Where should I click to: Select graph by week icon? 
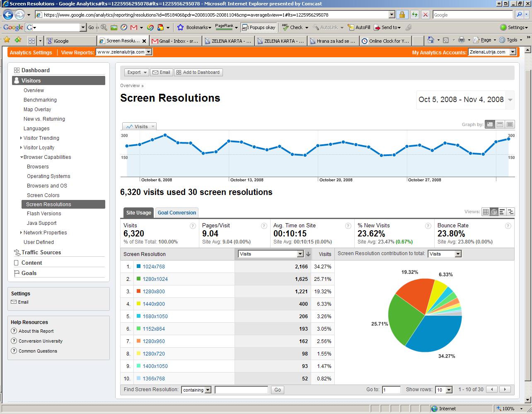coord(500,124)
